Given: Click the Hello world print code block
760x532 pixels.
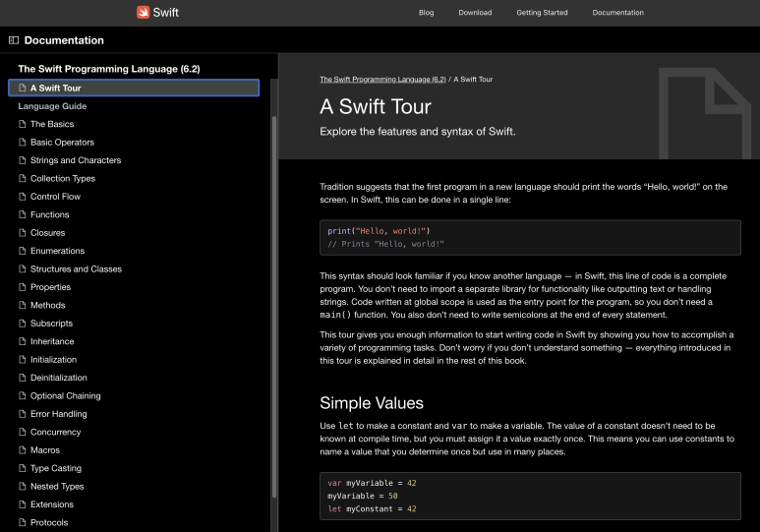Looking at the screenshot, I should pos(530,238).
